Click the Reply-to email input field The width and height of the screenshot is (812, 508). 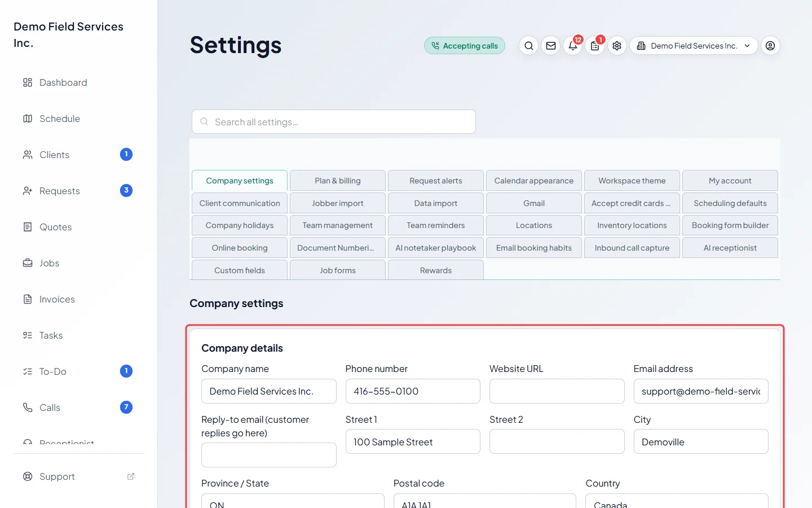click(x=269, y=455)
